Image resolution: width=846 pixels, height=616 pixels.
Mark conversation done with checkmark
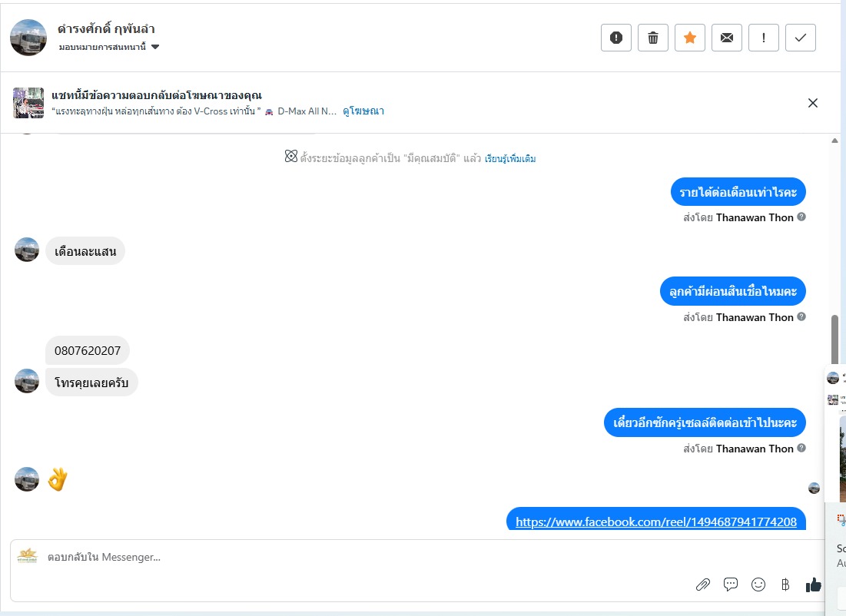coord(801,38)
